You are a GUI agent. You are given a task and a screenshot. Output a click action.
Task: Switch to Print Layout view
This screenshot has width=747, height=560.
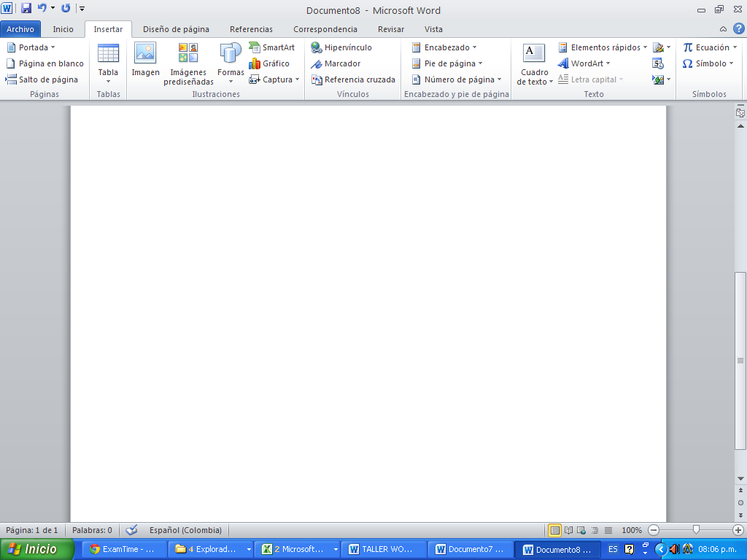tap(554, 530)
